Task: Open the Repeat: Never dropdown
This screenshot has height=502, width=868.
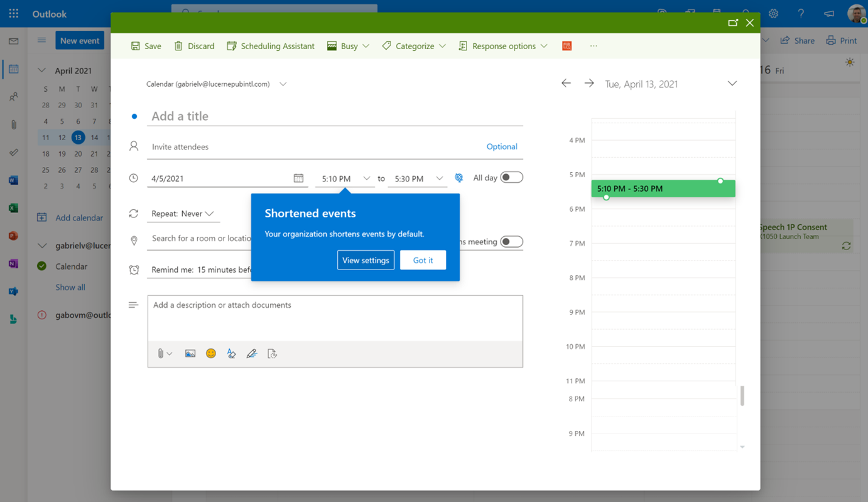Action: tap(182, 213)
